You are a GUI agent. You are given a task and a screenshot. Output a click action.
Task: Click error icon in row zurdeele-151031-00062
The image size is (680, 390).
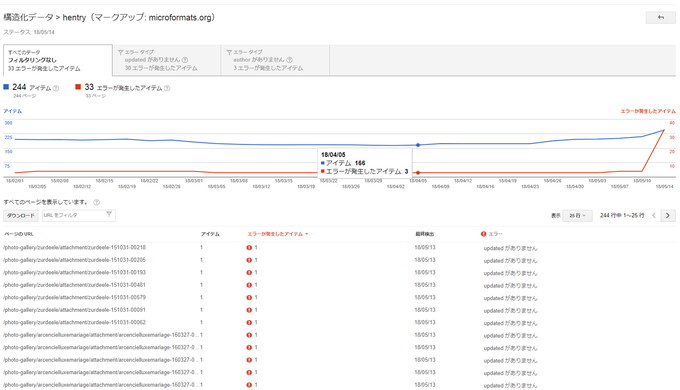point(249,323)
